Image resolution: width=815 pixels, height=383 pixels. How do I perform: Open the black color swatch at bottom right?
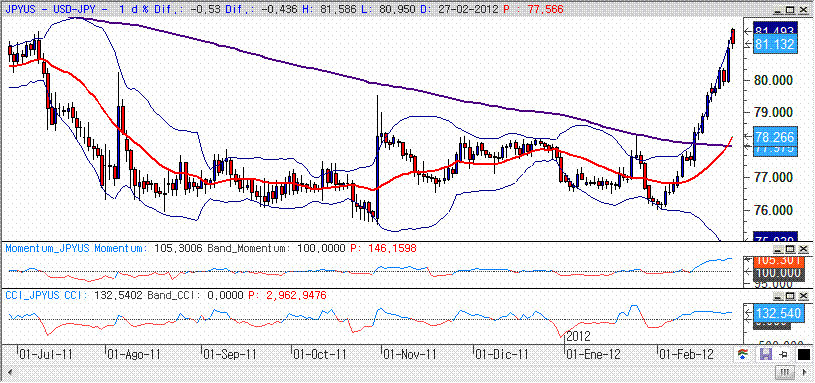804,355
